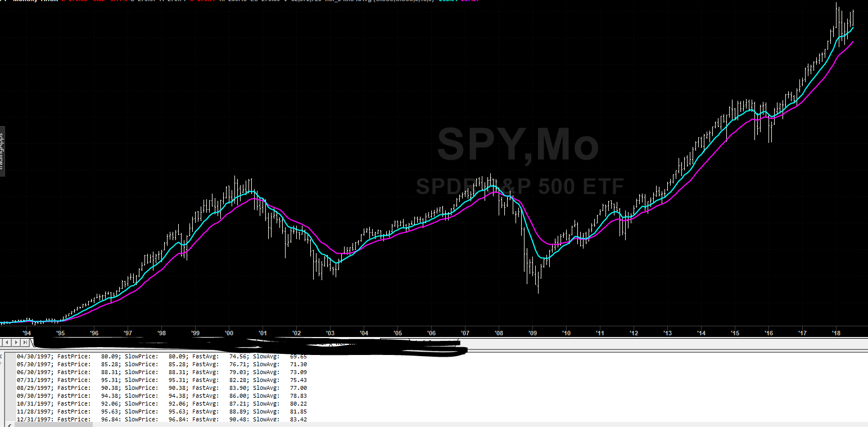Click the '05 year label on the time axis
The height and width of the screenshot is (427, 868).
tap(397, 332)
